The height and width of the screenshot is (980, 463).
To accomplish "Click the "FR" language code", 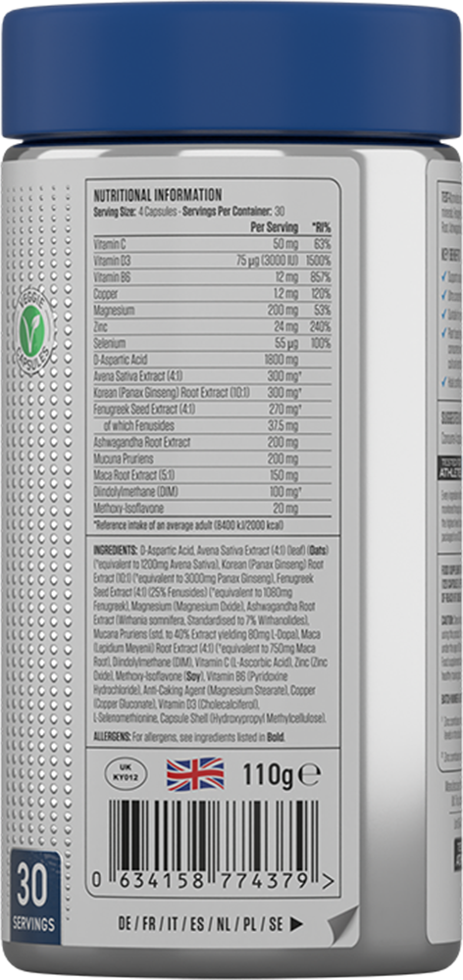I will pos(150,924).
